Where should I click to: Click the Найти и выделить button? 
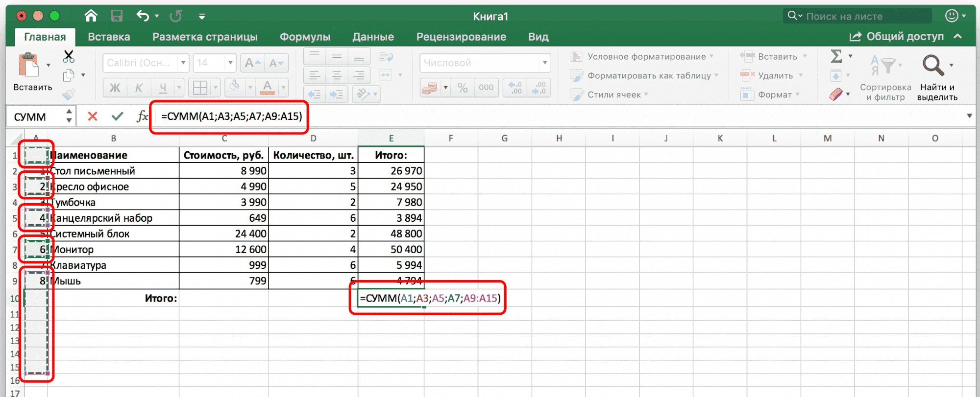pyautogui.click(x=937, y=77)
